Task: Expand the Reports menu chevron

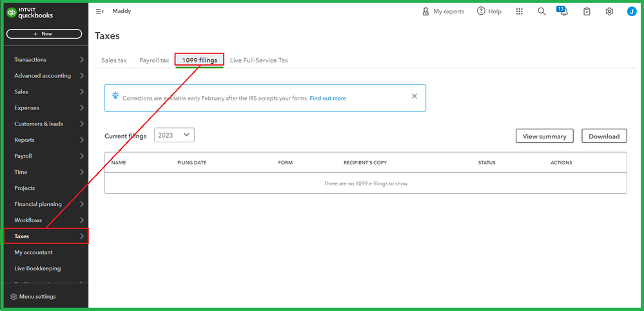Action: [x=82, y=140]
